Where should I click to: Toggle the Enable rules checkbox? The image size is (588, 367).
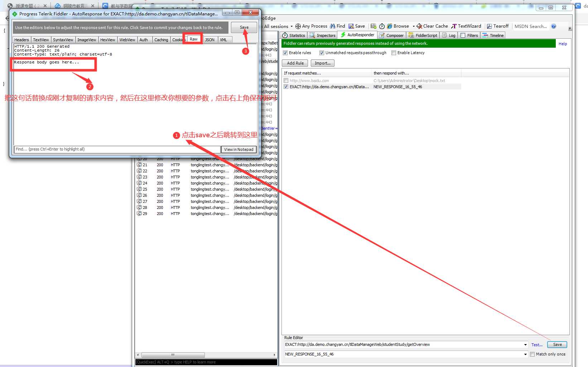285,53
